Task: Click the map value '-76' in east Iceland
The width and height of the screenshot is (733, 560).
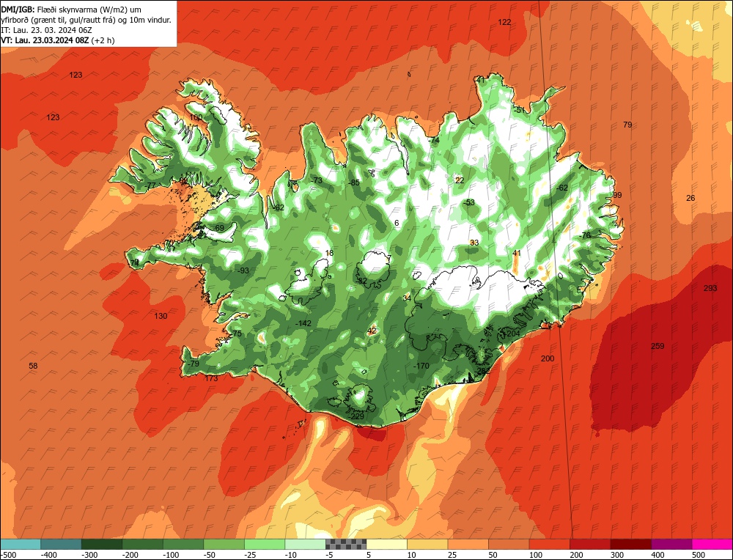Action: (x=585, y=235)
